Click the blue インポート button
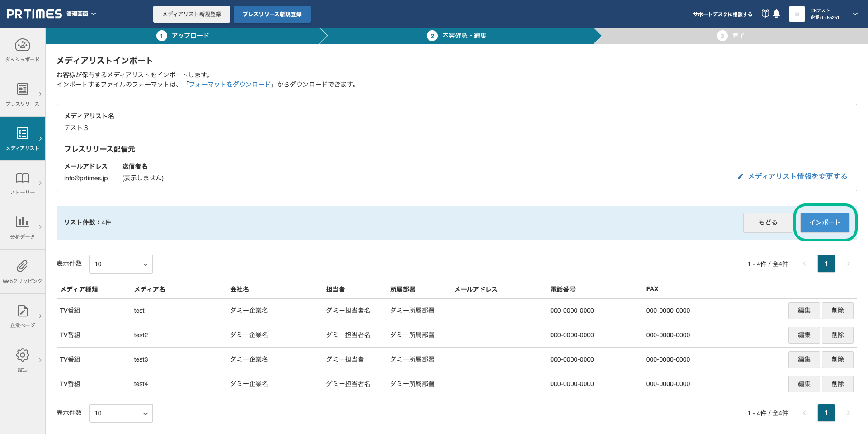The height and width of the screenshot is (434, 868). 825,222
